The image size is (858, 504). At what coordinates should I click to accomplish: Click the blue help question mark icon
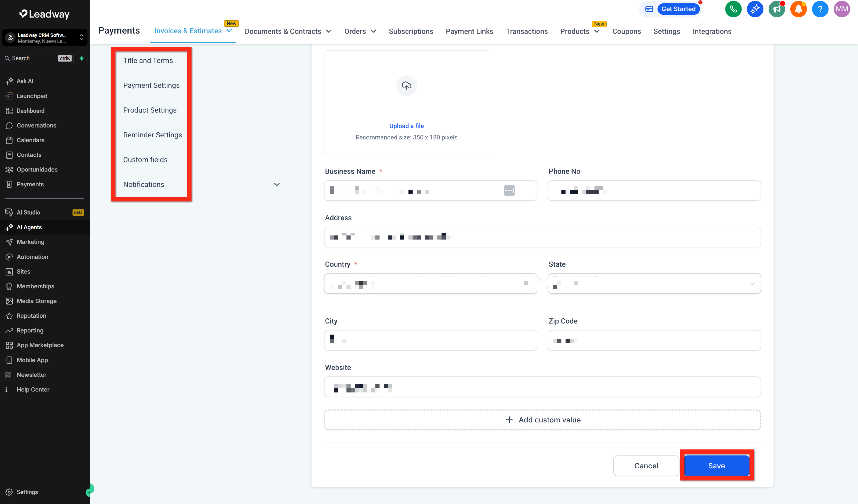point(820,9)
